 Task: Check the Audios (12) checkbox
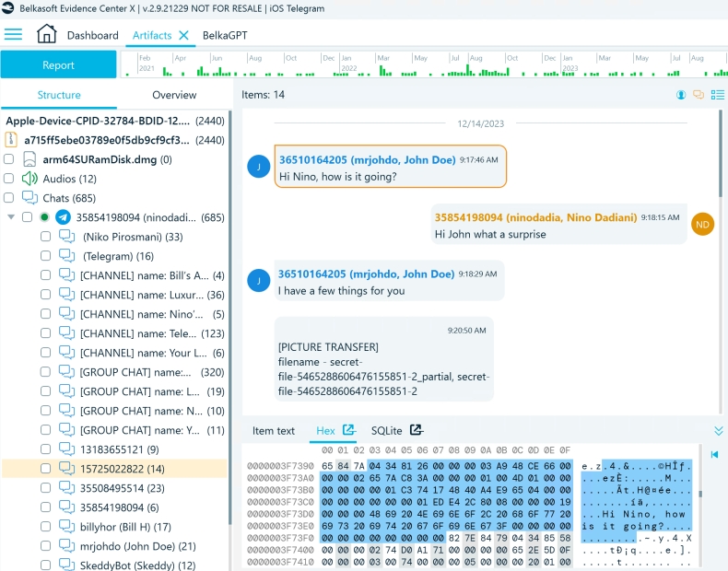click(x=9, y=179)
